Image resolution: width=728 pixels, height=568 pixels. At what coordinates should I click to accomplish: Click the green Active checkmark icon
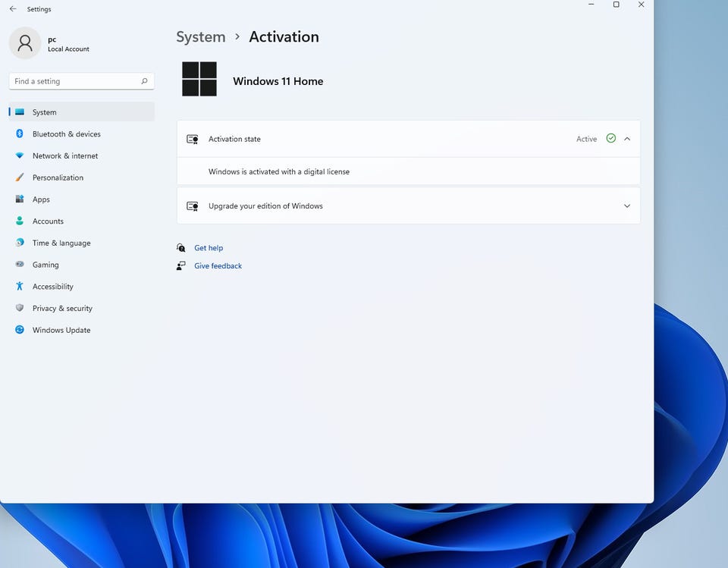pyautogui.click(x=611, y=139)
